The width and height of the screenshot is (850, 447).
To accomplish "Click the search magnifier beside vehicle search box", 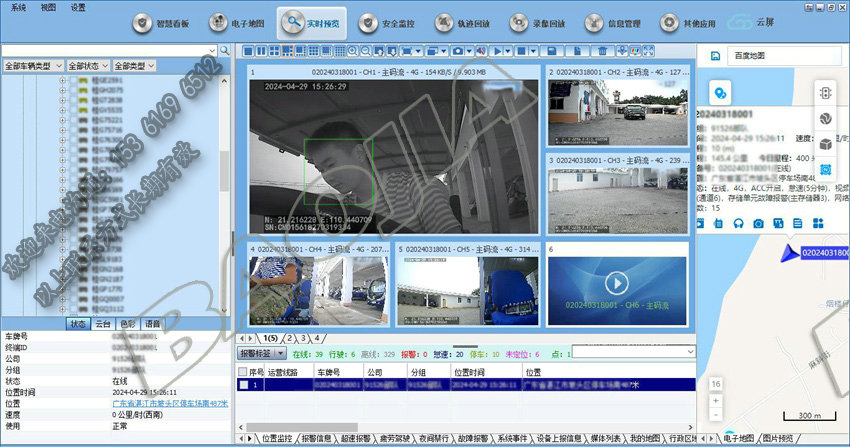I will pyautogui.click(x=225, y=50).
